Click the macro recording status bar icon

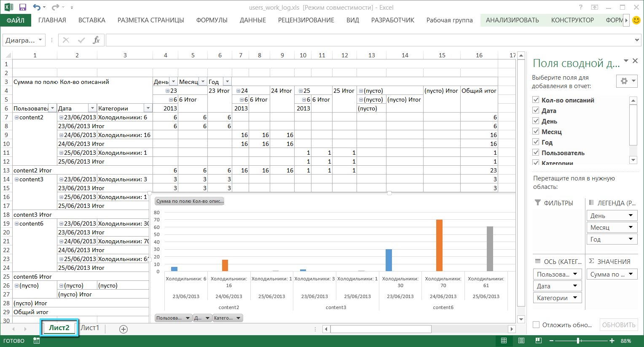click(37, 341)
